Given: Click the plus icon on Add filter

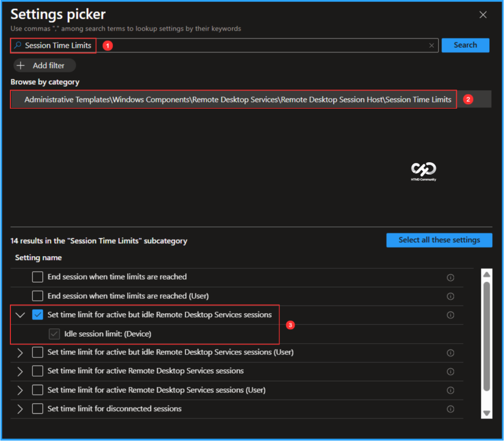Looking at the screenshot, I should pos(21,65).
